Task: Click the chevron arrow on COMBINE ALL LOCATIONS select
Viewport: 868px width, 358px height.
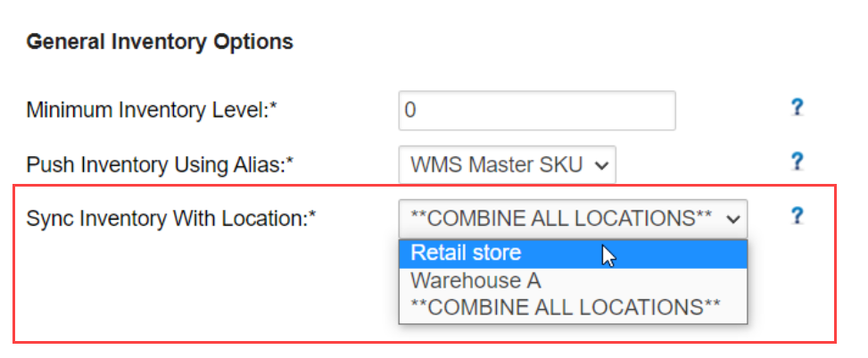Action: [x=733, y=220]
